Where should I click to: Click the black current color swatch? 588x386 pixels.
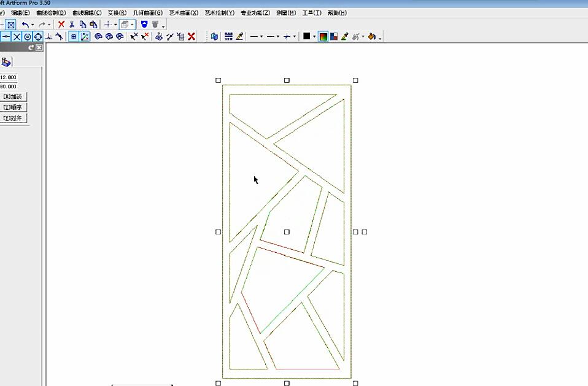click(307, 36)
